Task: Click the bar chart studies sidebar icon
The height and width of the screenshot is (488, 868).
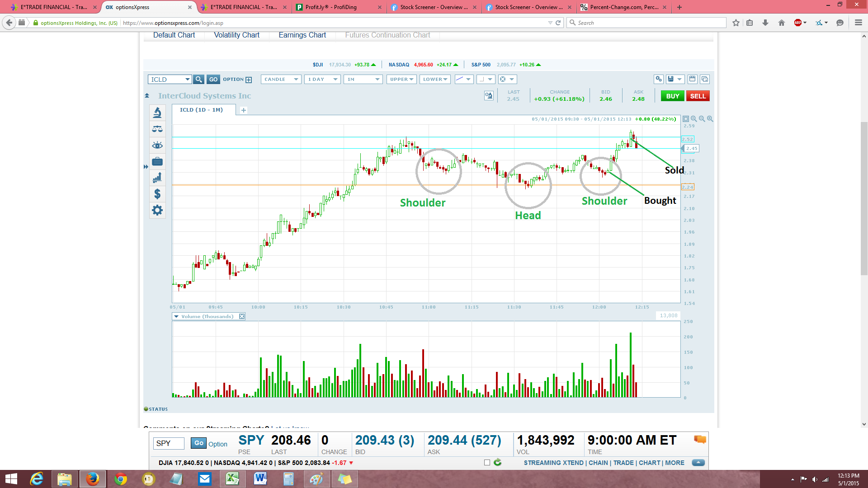Action: (x=157, y=178)
